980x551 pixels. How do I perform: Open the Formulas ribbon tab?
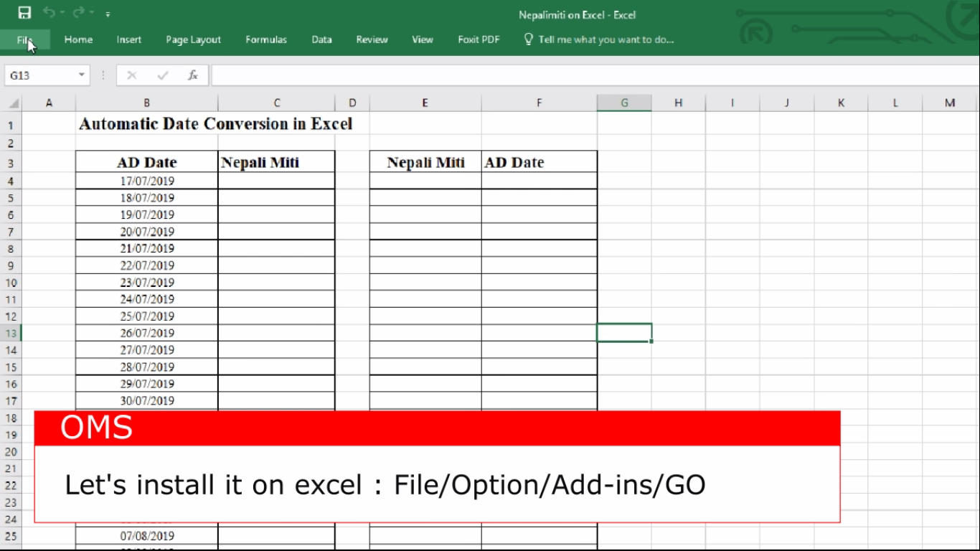click(266, 40)
